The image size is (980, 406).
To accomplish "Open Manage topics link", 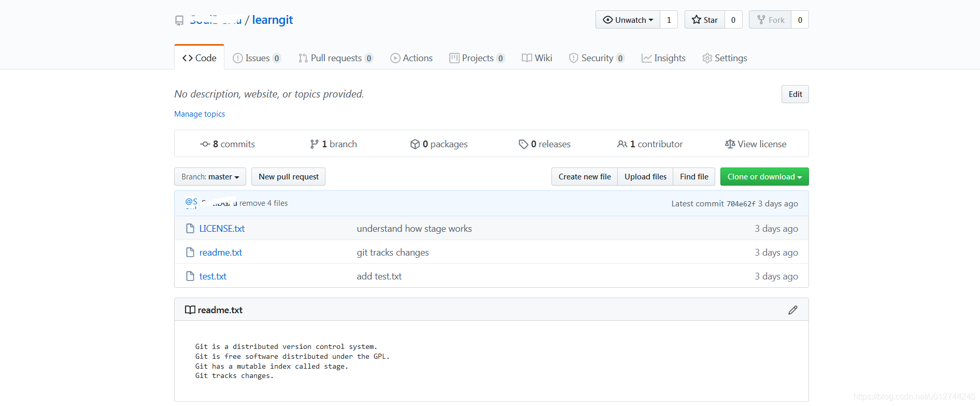I will pos(200,114).
